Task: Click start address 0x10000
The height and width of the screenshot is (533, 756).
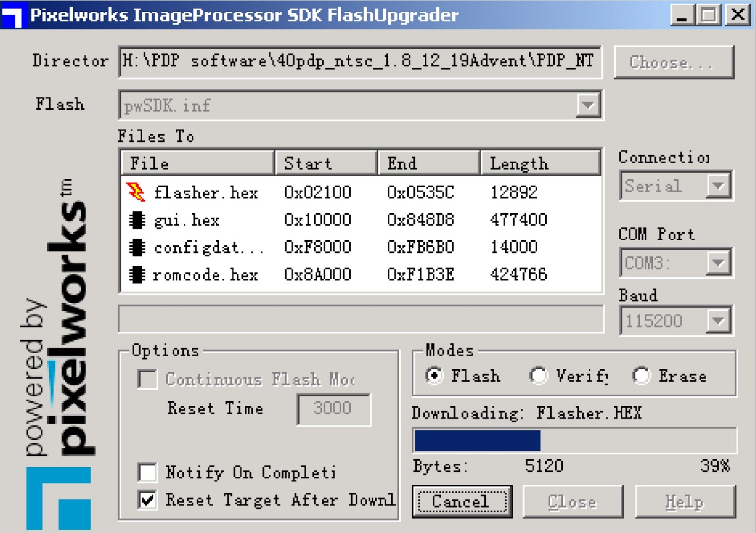Action: 318,220
